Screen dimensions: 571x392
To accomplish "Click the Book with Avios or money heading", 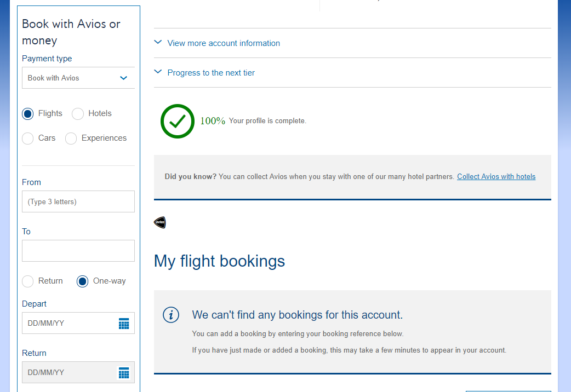I will click(x=71, y=32).
